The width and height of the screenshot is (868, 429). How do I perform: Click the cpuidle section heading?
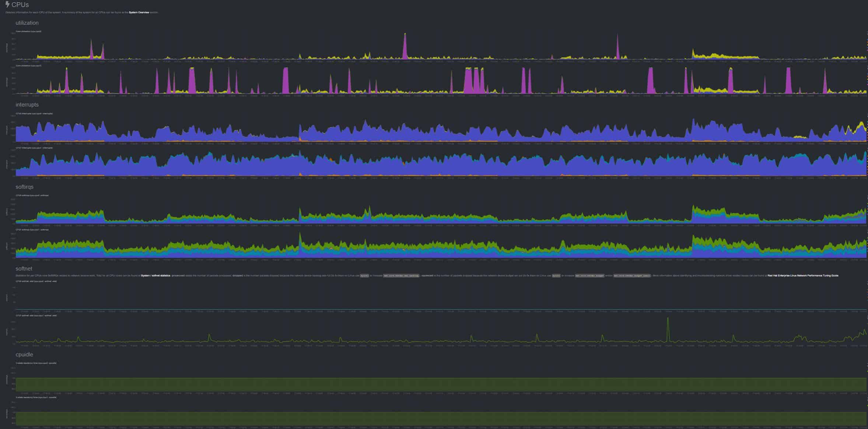(x=24, y=355)
